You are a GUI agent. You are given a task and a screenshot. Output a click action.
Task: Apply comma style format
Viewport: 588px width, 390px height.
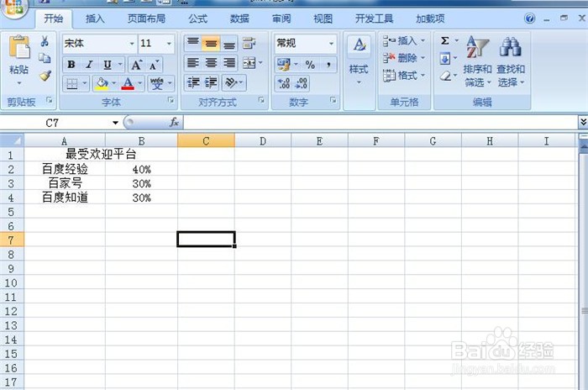coord(328,65)
